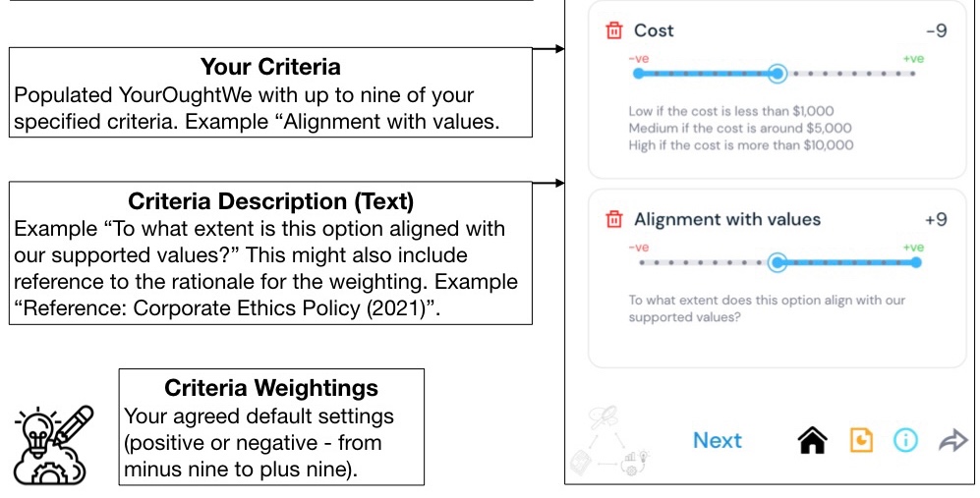Delete the Cost criterion with trash icon
This screenshot has height=498, width=980.
(x=614, y=30)
